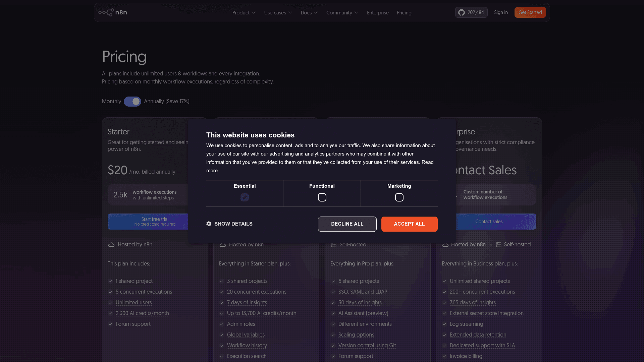Click the checkmark icon beside Version control using Git
The height and width of the screenshot is (362, 644).
coord(333,346)
